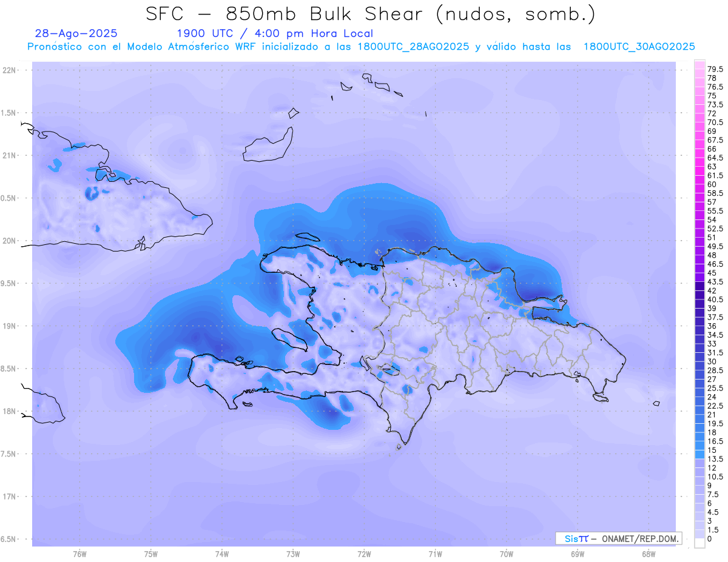728x562 pixels.
Task: Click the time 1900 UTC / 4:00 pm Hora Local
Action: (274, 34)
